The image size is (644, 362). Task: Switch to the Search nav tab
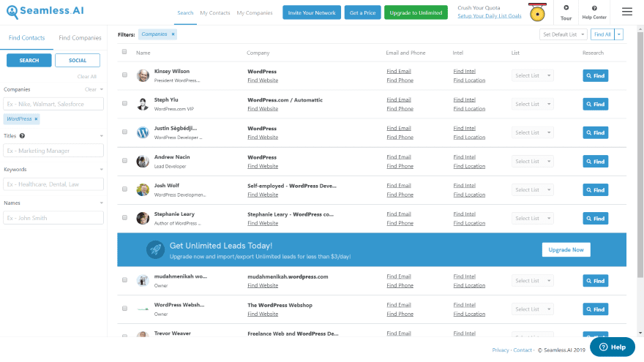click(185, 13)
